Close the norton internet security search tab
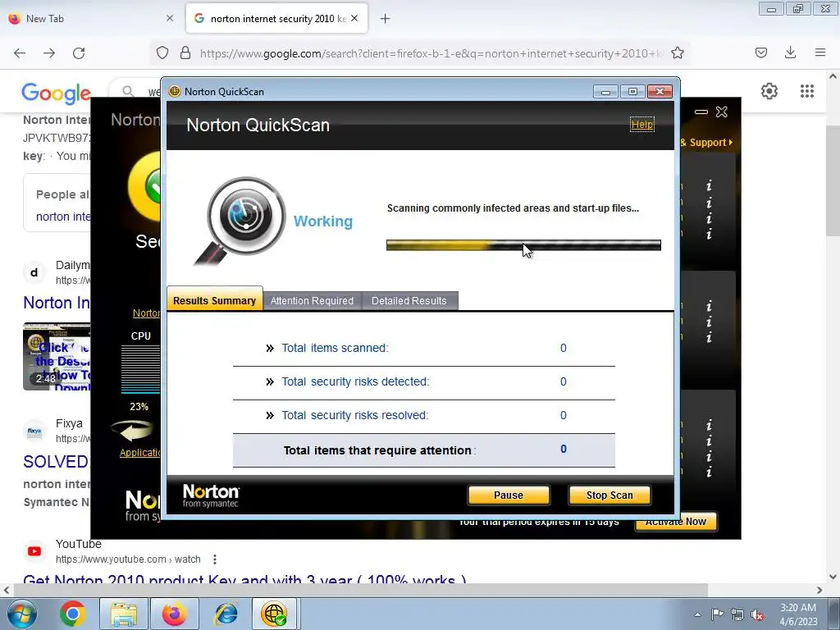The width and height of the screenshot is (840, 630). tap(354, 18)
